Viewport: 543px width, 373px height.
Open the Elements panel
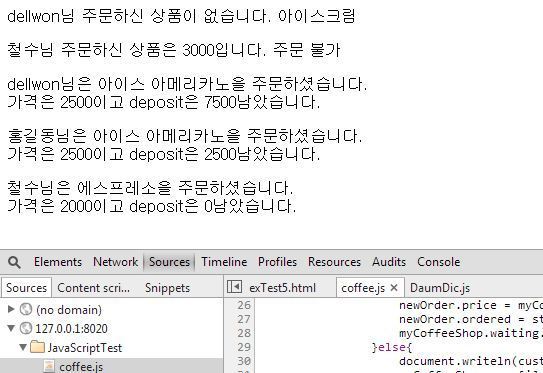tap(58, 262)
